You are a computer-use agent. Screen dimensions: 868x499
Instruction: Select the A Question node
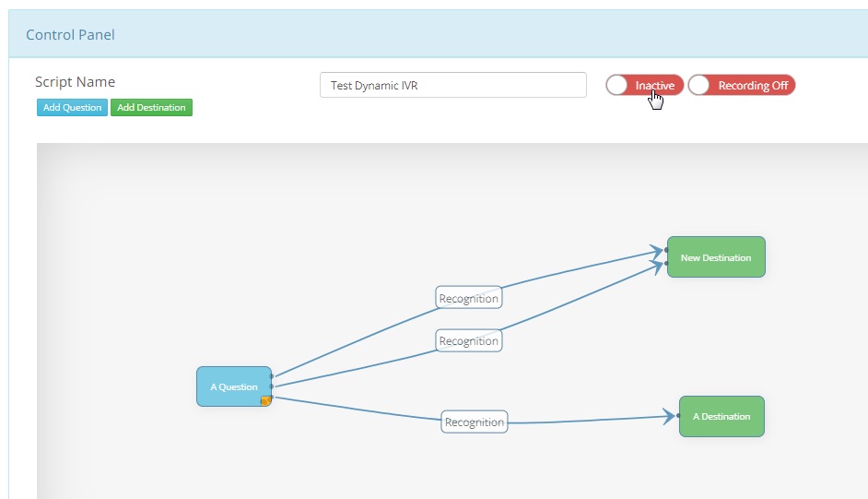(x=234, y=386)
